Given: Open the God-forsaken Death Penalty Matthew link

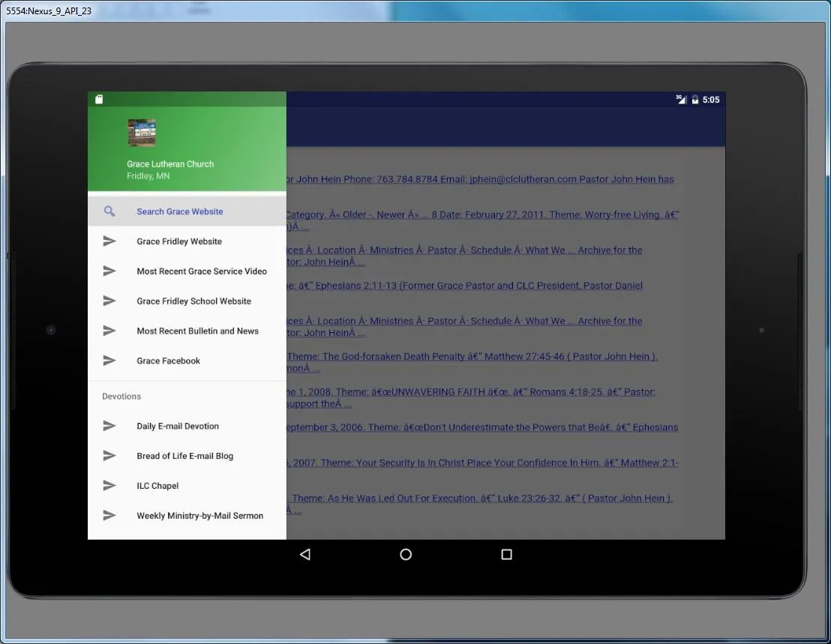Looking at the screenshot, I should point(472,362).
